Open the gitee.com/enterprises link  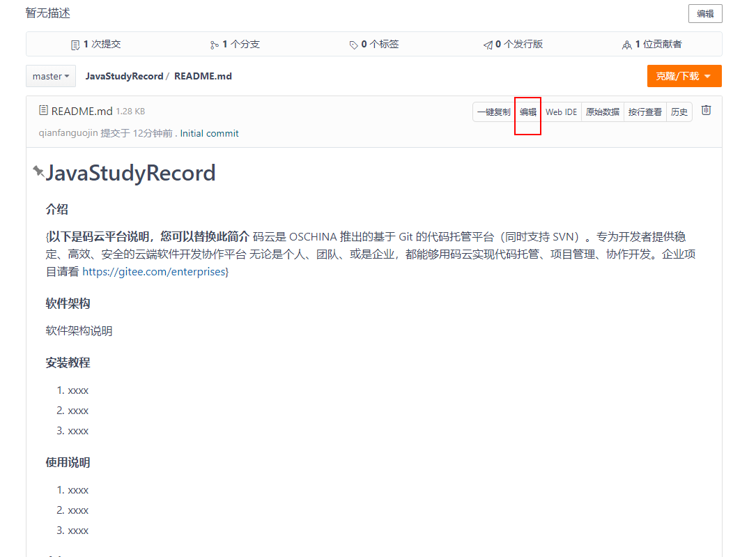point(154,271)
